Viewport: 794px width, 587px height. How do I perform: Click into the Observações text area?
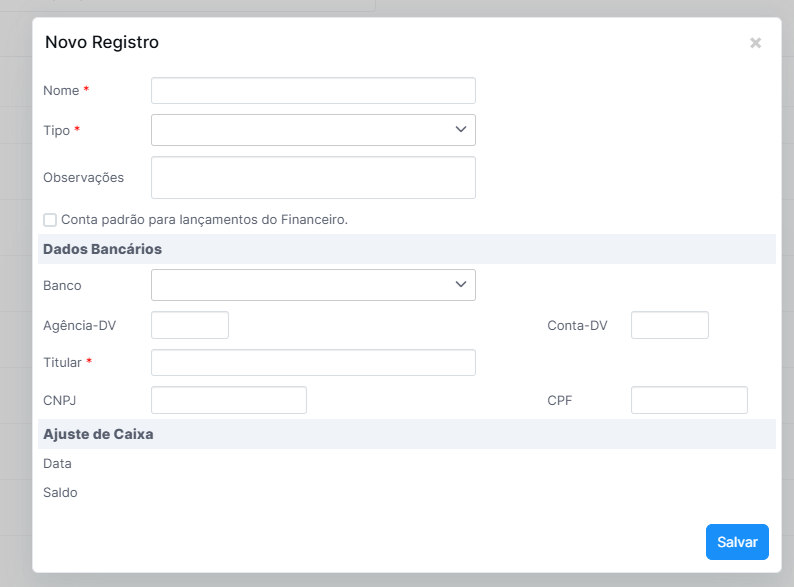point(313,177)
